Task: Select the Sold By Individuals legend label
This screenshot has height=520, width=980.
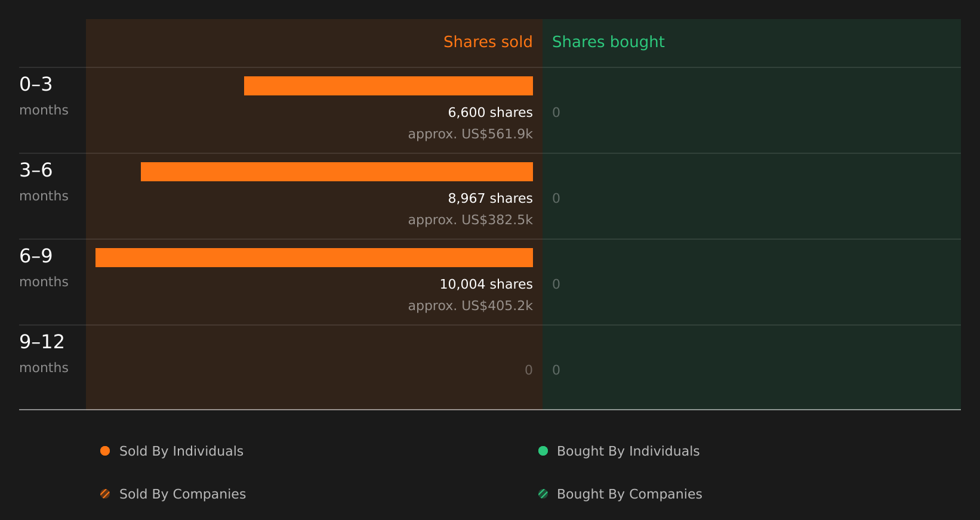Action: (x=181, y=451)
